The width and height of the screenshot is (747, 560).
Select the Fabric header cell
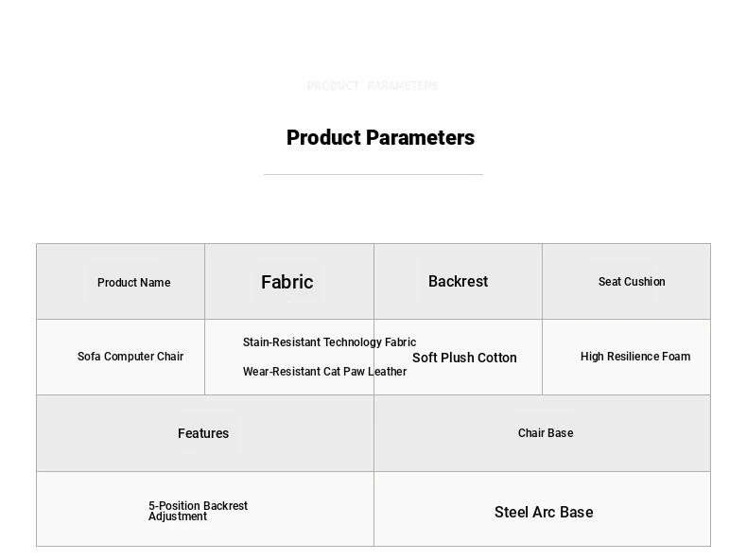289,282
